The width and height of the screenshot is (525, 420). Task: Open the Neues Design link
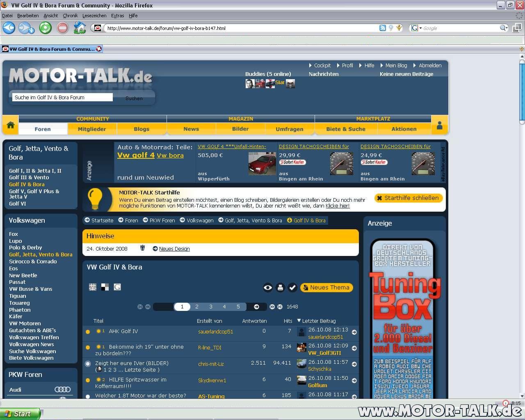pos(174,249)
